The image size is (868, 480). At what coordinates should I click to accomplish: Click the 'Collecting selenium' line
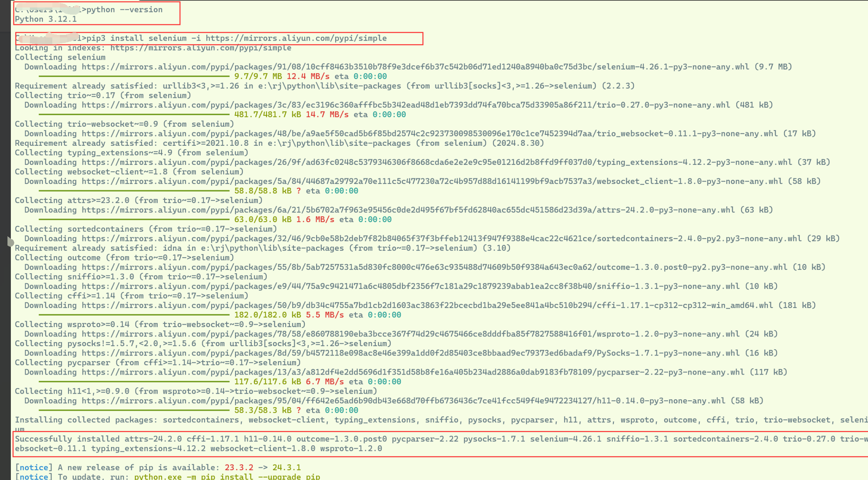pyautogui.click(x=60, y=57)
